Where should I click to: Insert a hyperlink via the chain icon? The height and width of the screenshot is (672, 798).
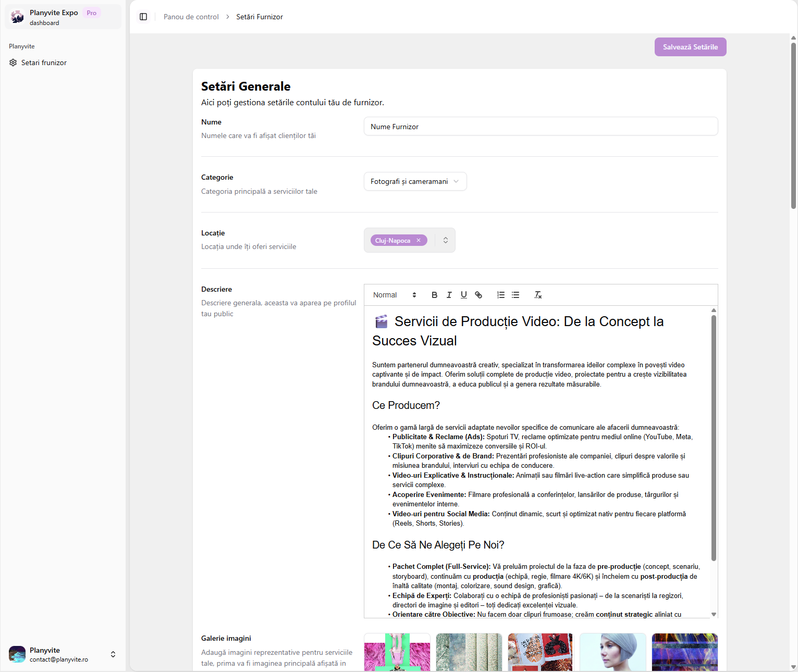(478, 295)
